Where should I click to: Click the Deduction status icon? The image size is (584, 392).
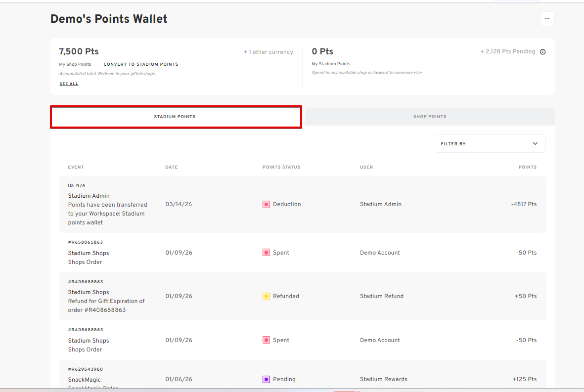tap(266, 204)
